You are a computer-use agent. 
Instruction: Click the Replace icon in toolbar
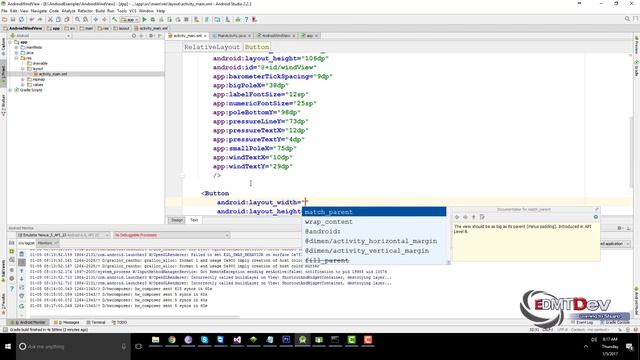coord(85,20)
